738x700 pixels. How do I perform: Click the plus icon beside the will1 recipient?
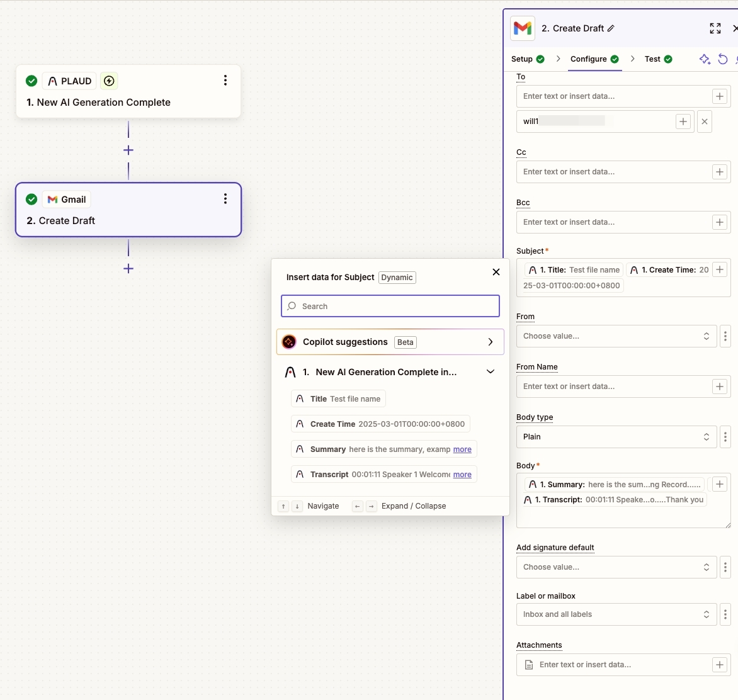(683, 121)
